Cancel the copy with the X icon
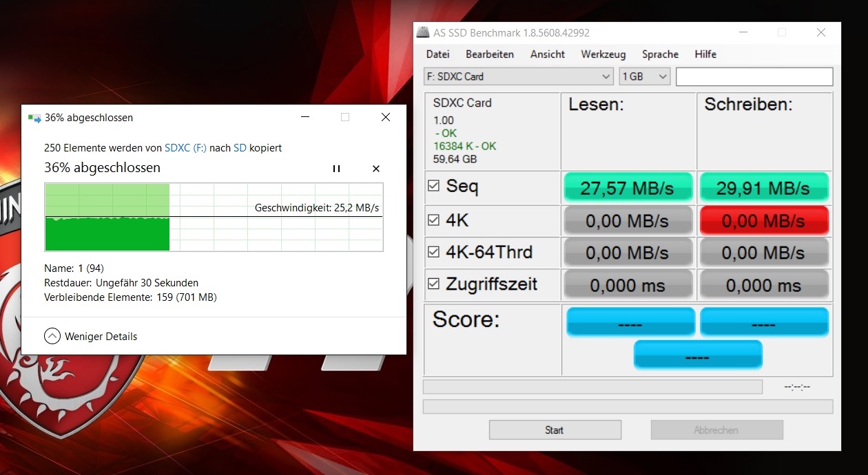Image resolution: width=868 pixels, height=475 pixels. (375, 169)
